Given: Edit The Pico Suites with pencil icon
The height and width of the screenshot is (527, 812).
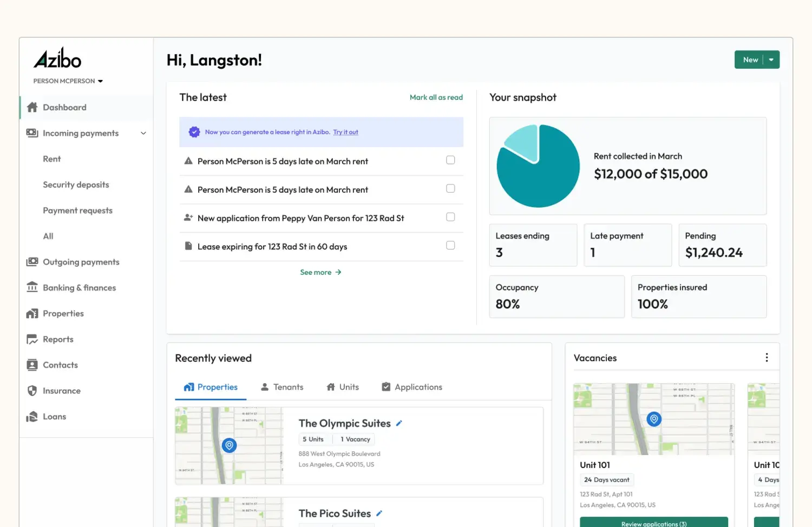Looking at the screenshot, I should [x=379, y=513].
